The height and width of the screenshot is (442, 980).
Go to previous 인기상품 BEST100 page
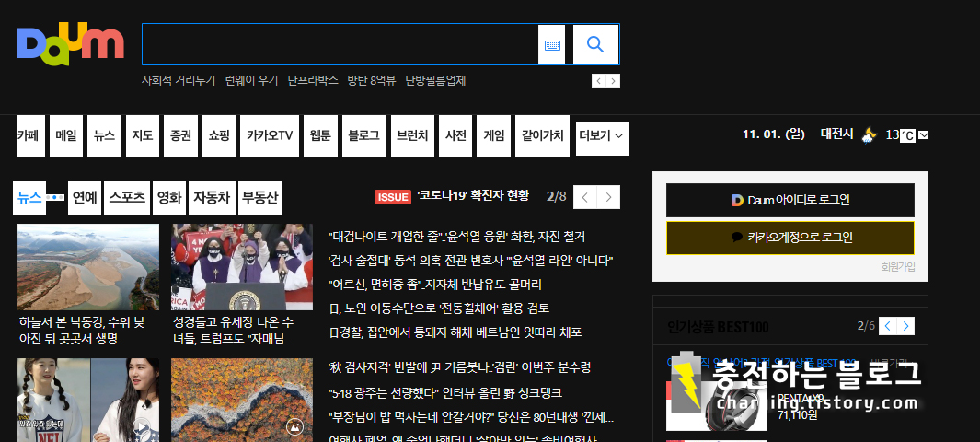pos(887,326)
